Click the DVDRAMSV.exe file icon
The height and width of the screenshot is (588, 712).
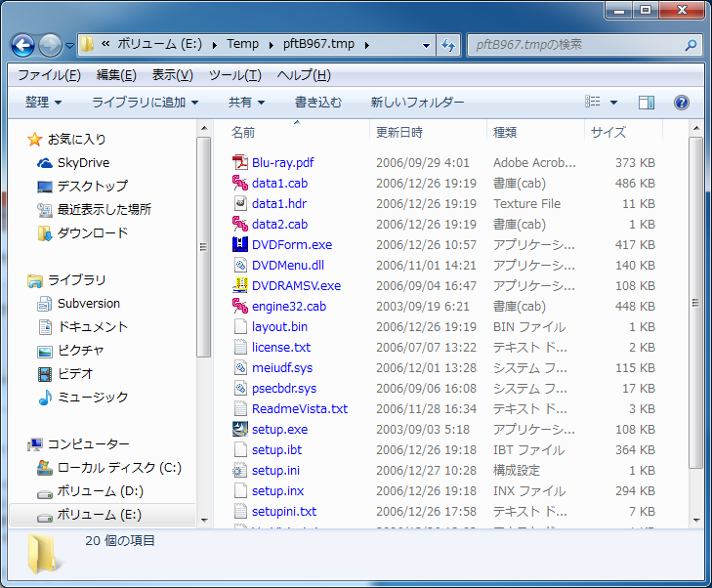click(240, 286)
